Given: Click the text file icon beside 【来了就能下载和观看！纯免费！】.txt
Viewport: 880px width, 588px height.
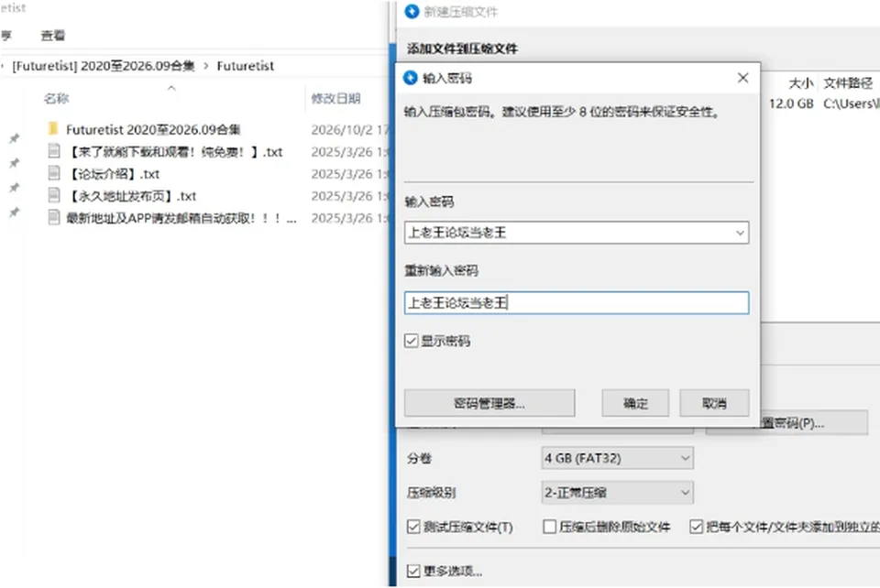Looking at the screenshot, I should (x=54, y=151).
